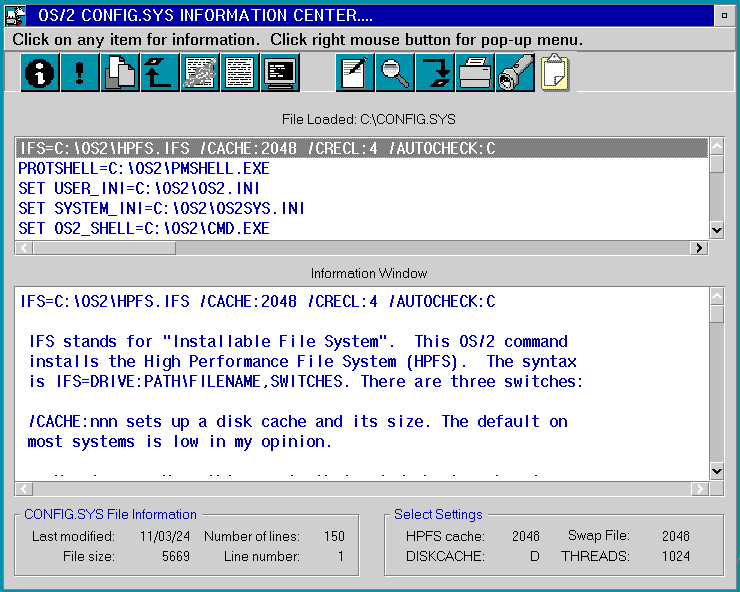Select the SET OS2_SHELL line
Image resolution: width=740 pixels, height=592 pixels.
(362, 228)
